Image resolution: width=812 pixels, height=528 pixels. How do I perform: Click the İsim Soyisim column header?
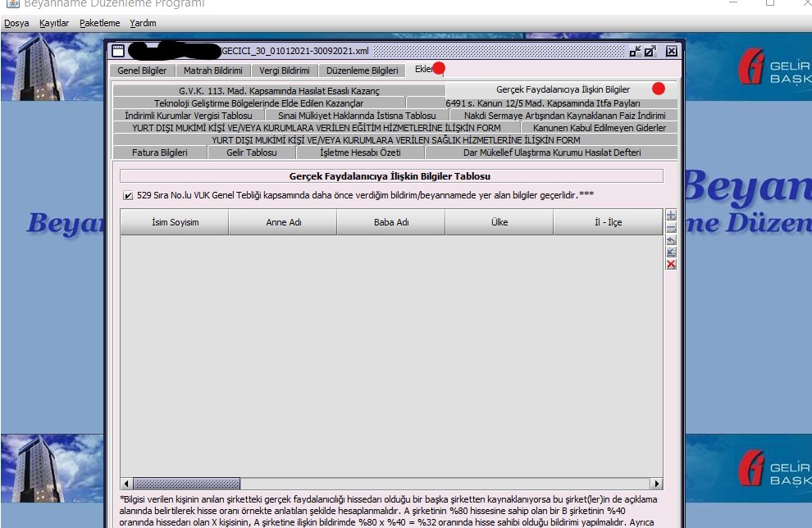pyautogui.click(x=175, y=222)
